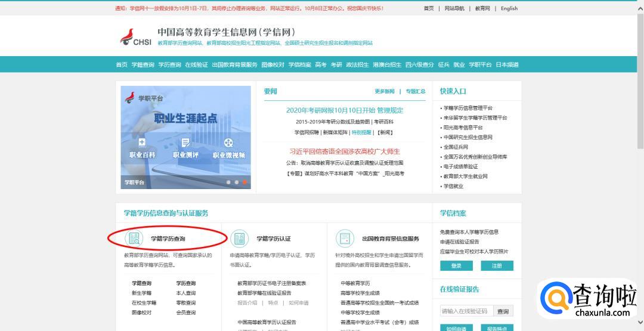Select the first banner carousel dot

[x=228, y=182]
